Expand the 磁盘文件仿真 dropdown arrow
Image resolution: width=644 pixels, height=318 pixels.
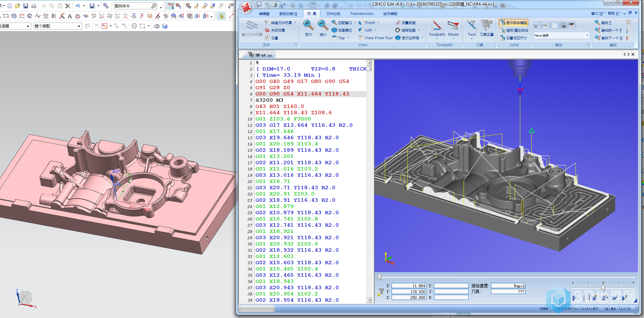(295, 23)
